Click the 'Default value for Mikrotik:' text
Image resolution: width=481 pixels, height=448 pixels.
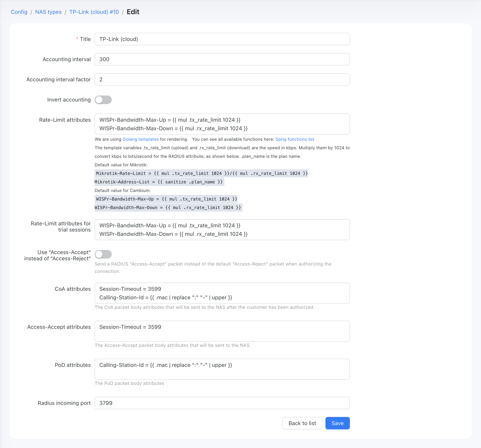pyautogui.click(x=121, y=165)
